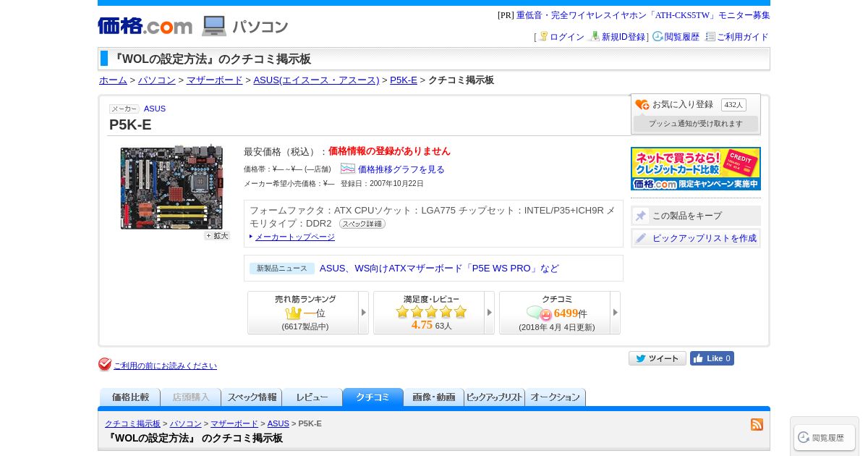Open the 満足度・レビュー arrow
The height and width of the screenshot is (456, 868).
click(x=490, y=313)
